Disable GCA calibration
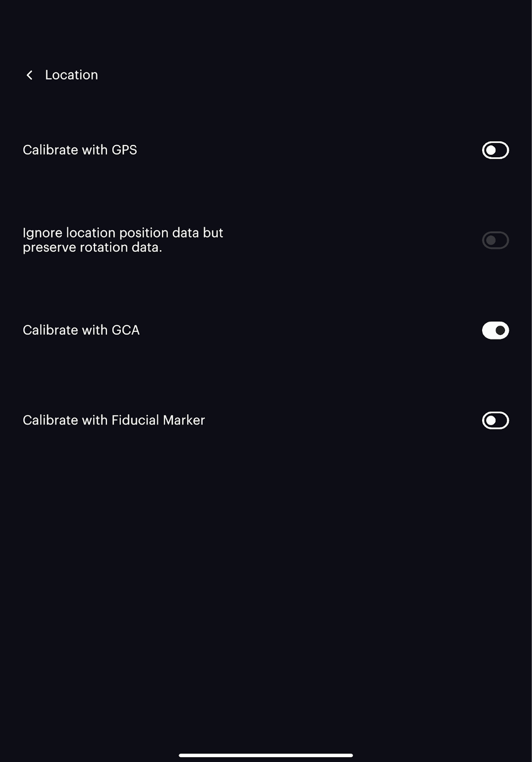This screenshot has width=532, height=762. [x=495, y=331]
